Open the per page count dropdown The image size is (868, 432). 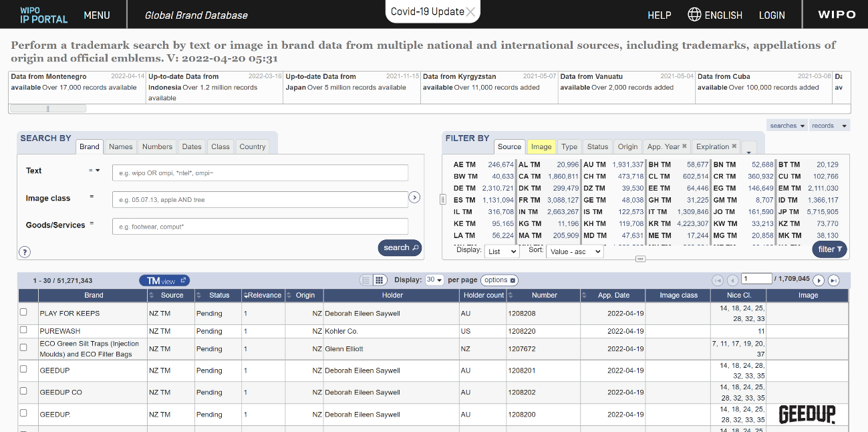(x=434, y=280)
